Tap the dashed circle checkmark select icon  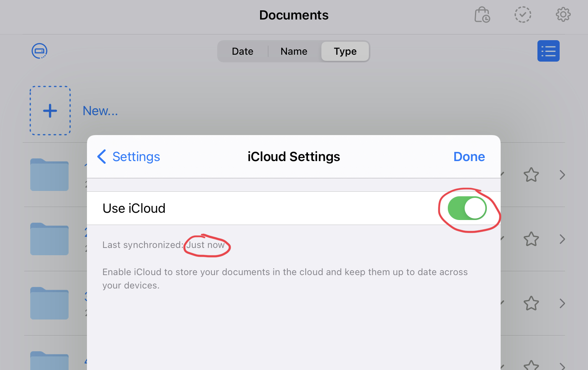pyautogui.click(x=522, y=15)
